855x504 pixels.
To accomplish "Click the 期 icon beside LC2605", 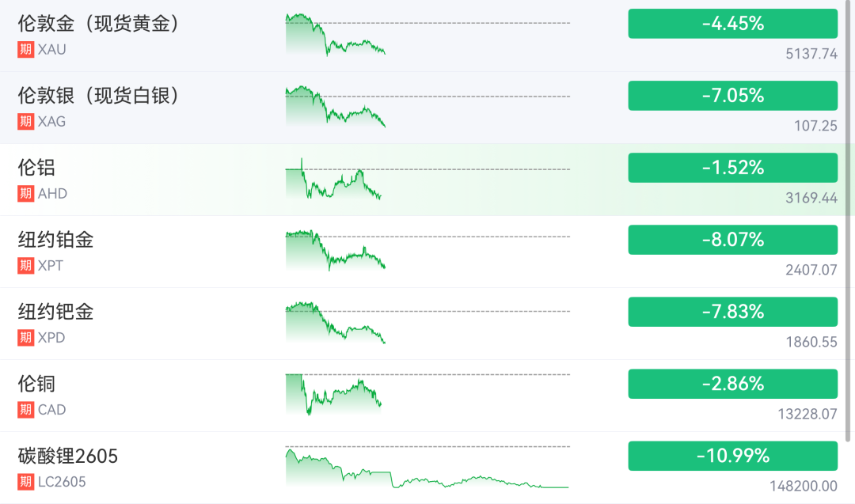I will point(26,481).
